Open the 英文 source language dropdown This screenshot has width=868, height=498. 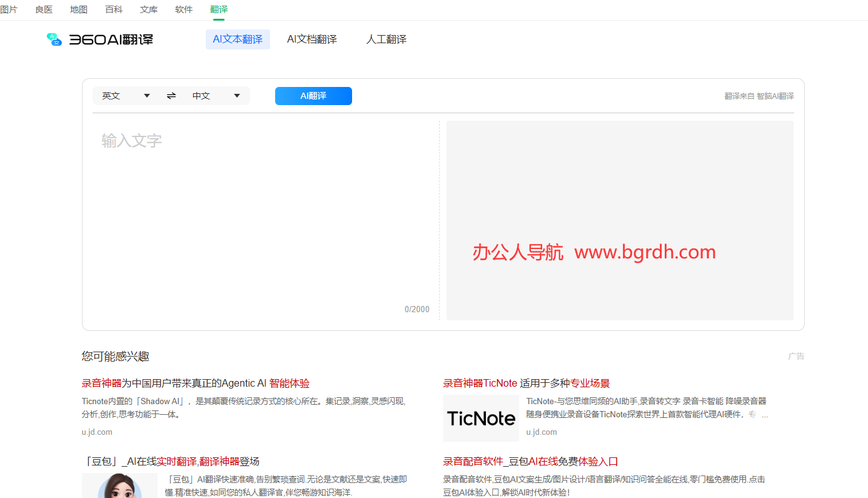126,96
